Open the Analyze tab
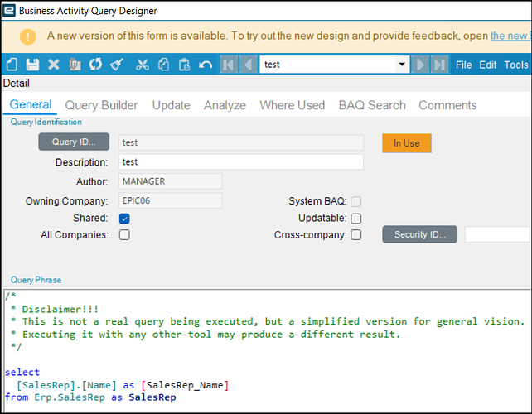The width and height of the screenshot is (532, 414). tap(225, 105)
